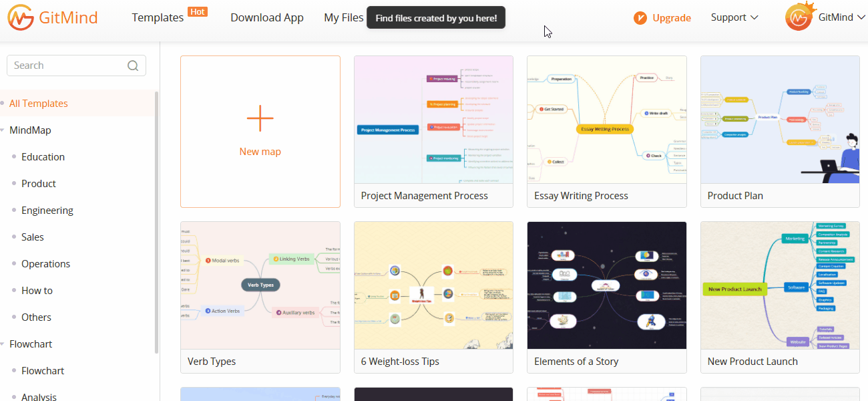Click the GitMind logo icon
The width and height of the screenshot is (868, 401).
coord(21,17)
